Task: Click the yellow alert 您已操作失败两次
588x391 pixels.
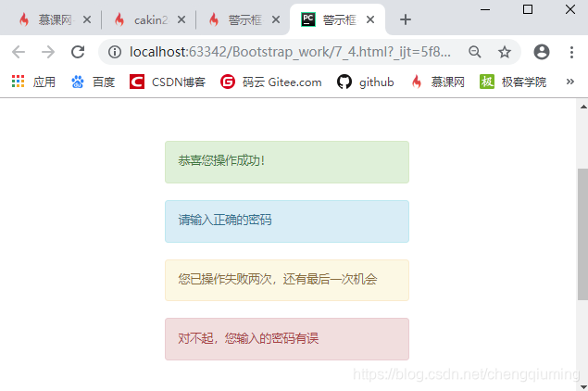Action: [287, 281]
